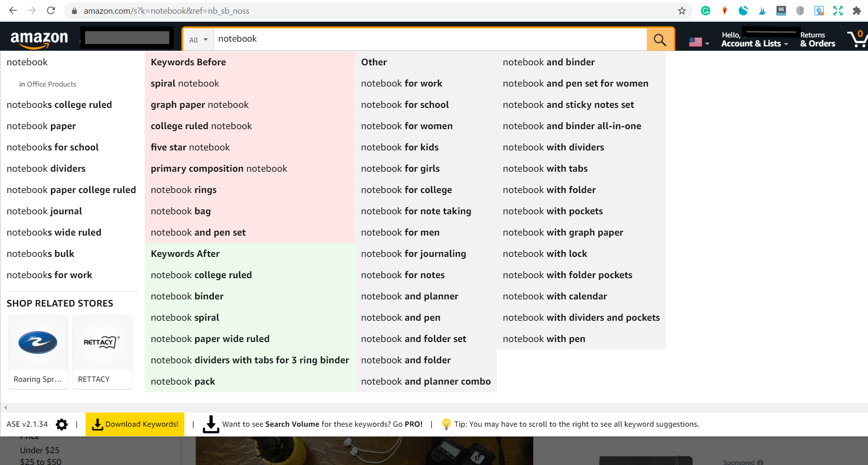The image size is (868, 465).
Task: Click the Search Volume download icon
Action: pos(211,424)
